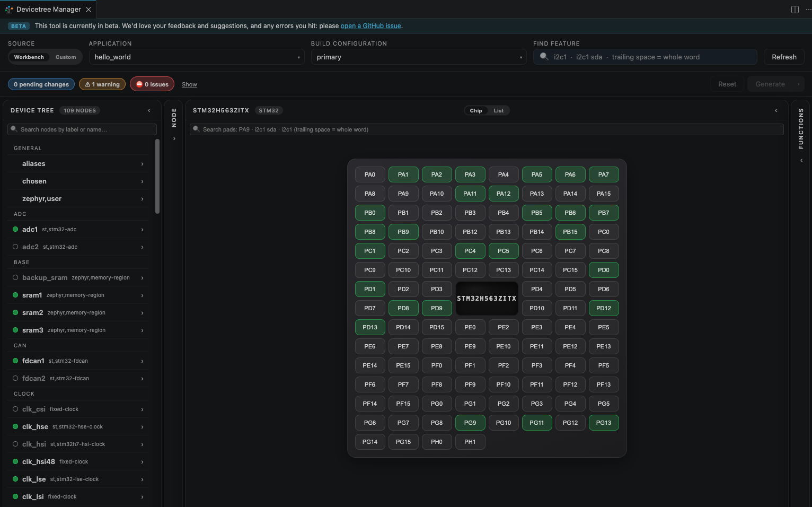The width and height of the screenshot is (812, 507).
Task: Select pad PA9 on the chip
Action: tap(403, 194)
